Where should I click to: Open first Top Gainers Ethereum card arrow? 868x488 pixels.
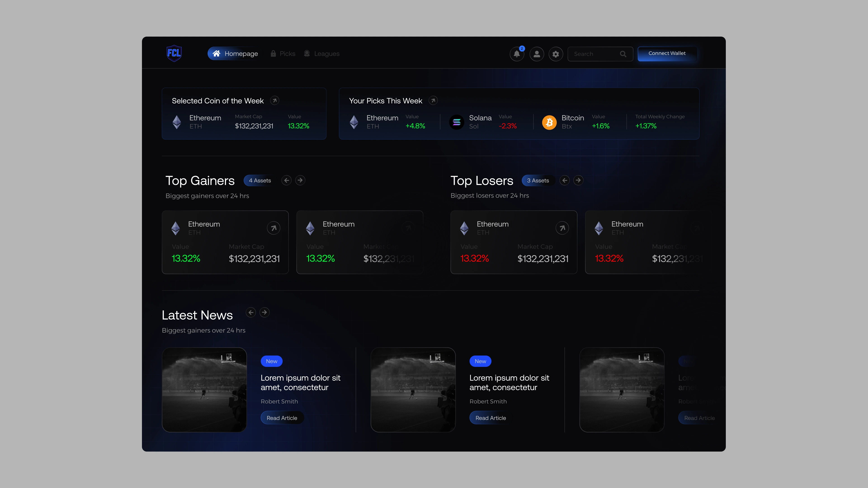tap(274, 228)
